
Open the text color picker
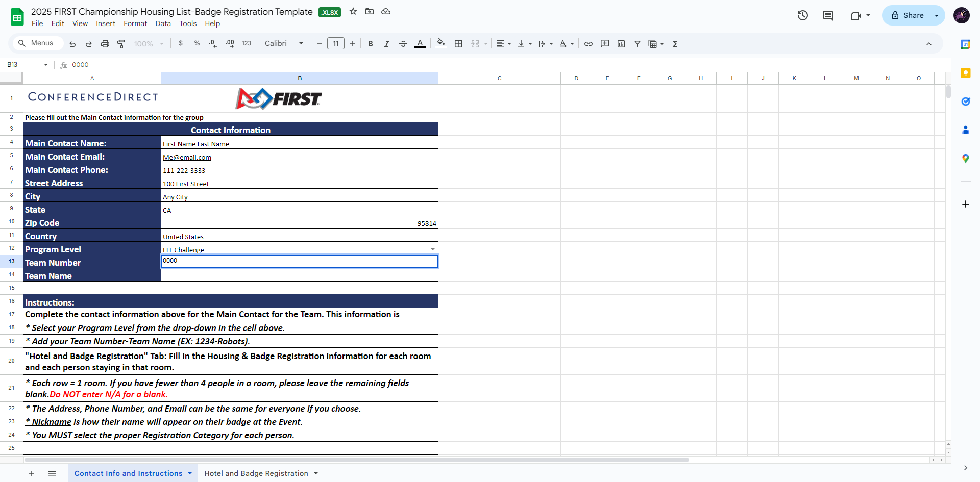click(420, 44)
